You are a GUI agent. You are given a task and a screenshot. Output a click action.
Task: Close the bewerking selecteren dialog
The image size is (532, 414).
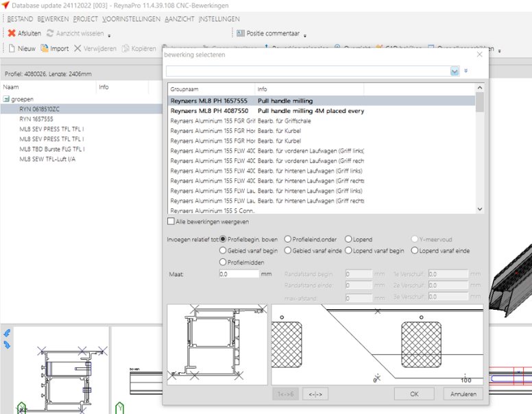[x=479, y=54]
